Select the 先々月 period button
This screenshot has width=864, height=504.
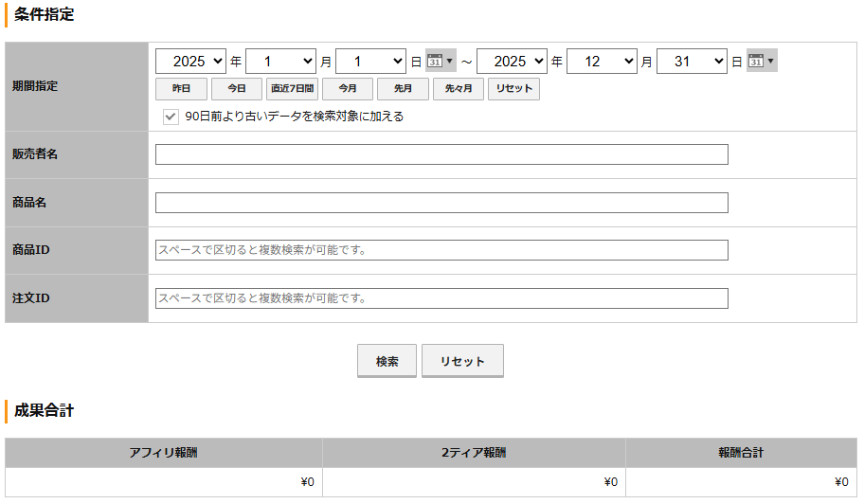459,89
